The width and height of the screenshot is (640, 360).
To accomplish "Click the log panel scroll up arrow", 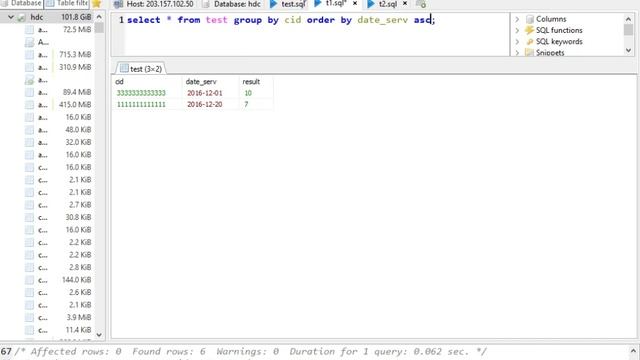I will [x=633, y=351].
